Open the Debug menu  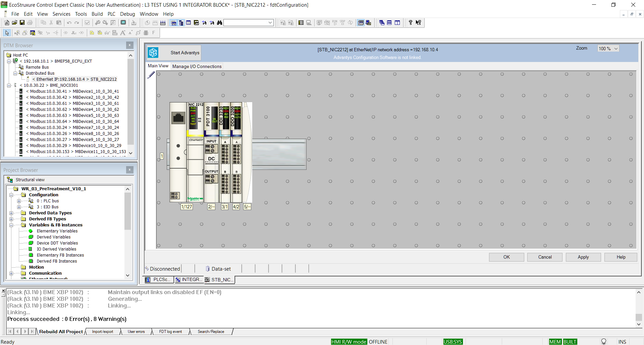tap(127, 14)
